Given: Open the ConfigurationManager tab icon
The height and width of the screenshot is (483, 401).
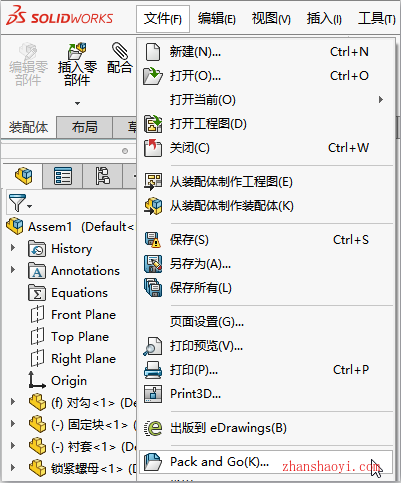Looking at the screenshot, I should 102,176.
